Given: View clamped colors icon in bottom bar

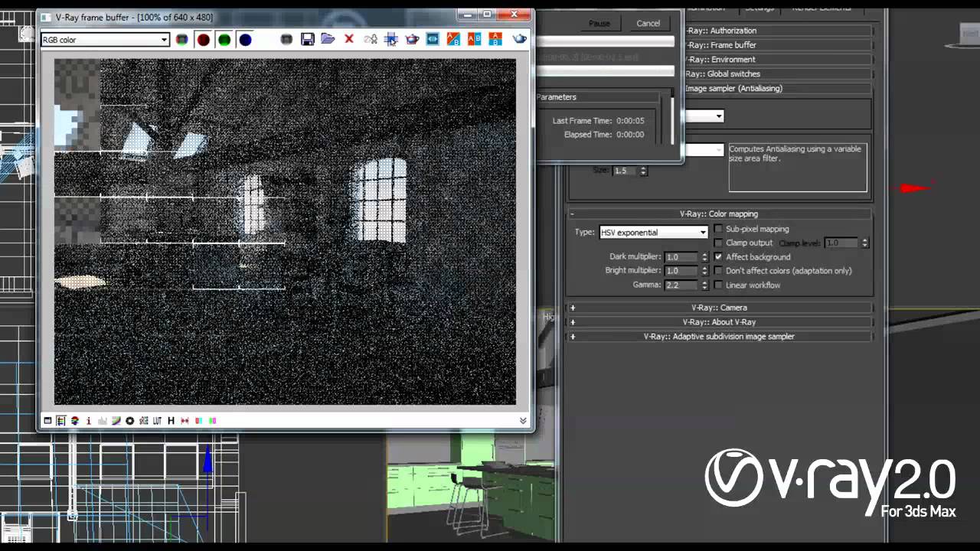Looking at the screenshot, I should point(75,421).
